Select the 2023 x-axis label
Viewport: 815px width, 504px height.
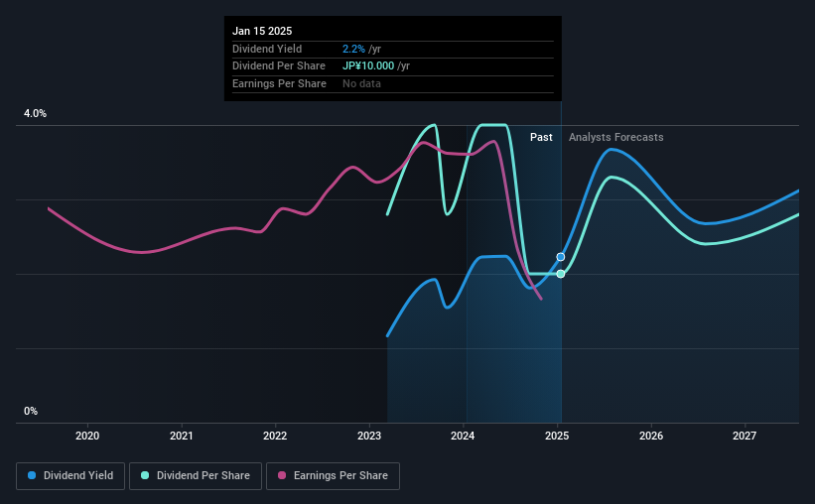tap(369, 436)
